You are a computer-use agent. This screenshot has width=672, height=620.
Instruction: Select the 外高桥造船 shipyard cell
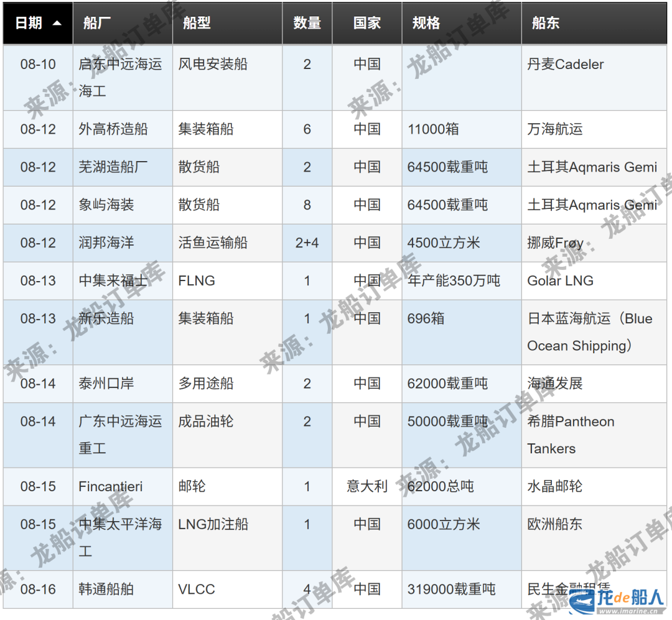point(123,129)
